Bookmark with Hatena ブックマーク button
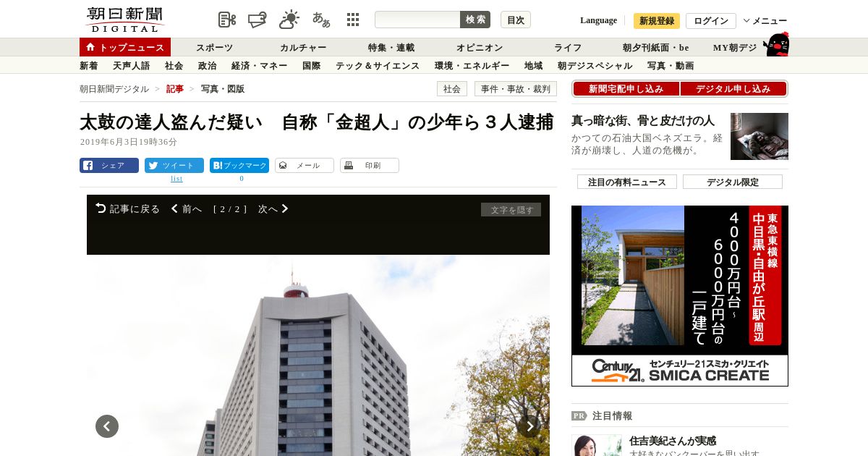 coord(239,165)
